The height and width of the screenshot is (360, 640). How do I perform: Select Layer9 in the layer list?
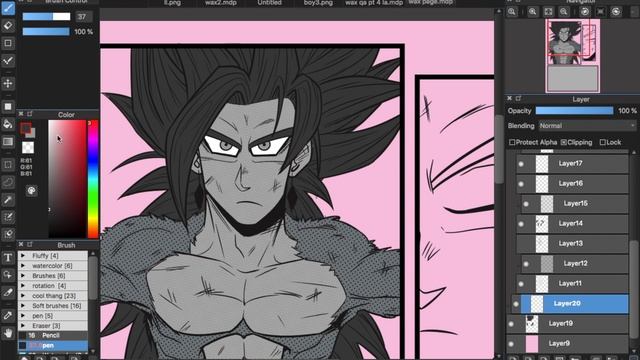tap(567, 344)
